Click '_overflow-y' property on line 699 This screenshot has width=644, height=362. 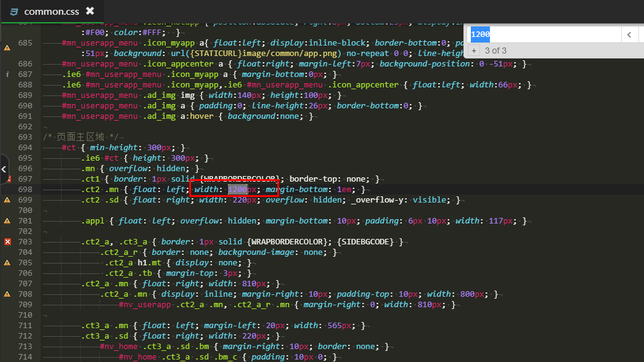pyautogui.click(x=377, y=200)
